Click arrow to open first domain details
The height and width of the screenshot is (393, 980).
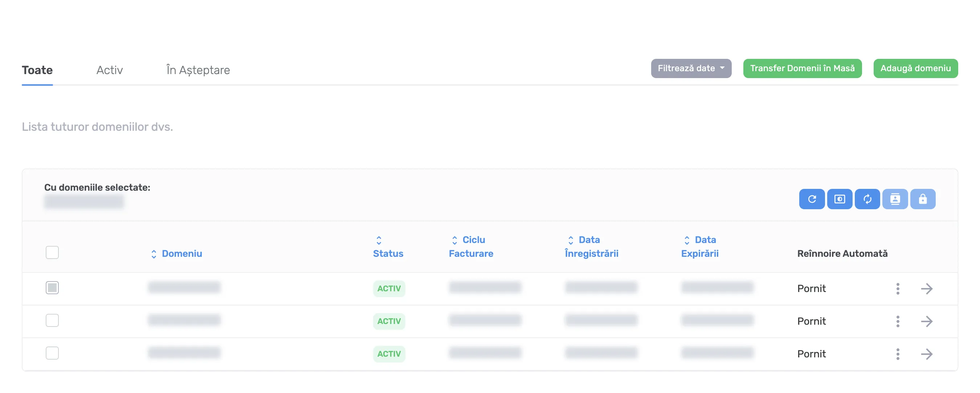pos(926,289)
